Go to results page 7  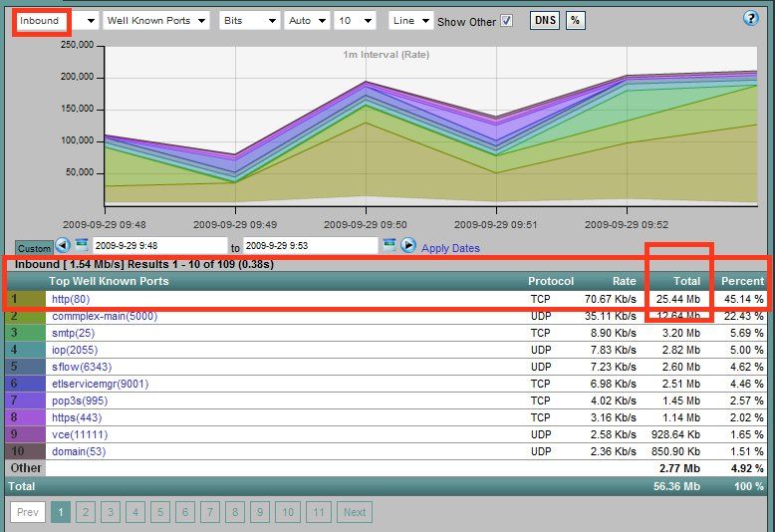click(210, 512)
